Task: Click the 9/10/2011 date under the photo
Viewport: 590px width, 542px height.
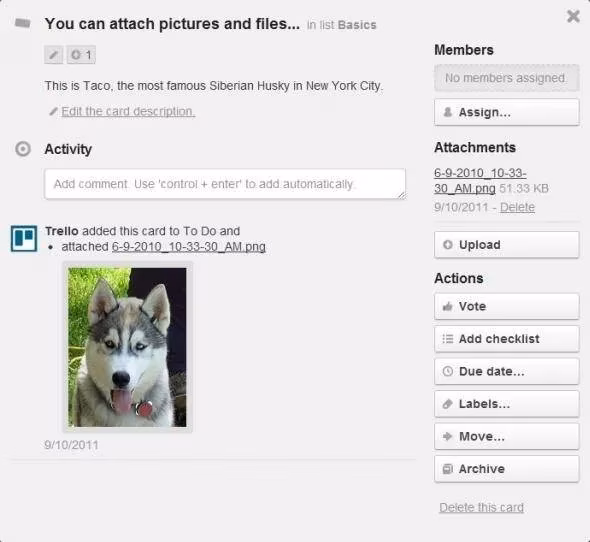Action: tap(71, 445)
